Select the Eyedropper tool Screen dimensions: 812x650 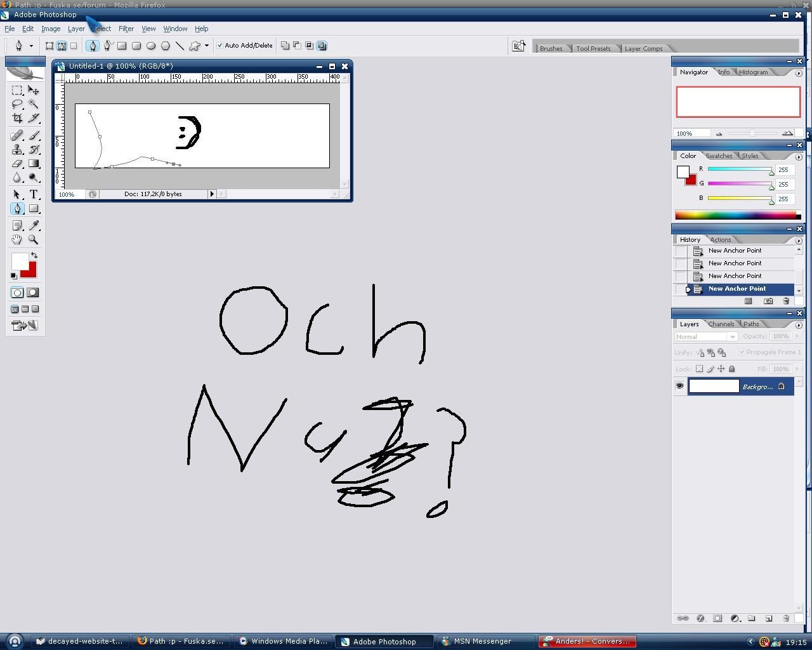click(34, 226)
